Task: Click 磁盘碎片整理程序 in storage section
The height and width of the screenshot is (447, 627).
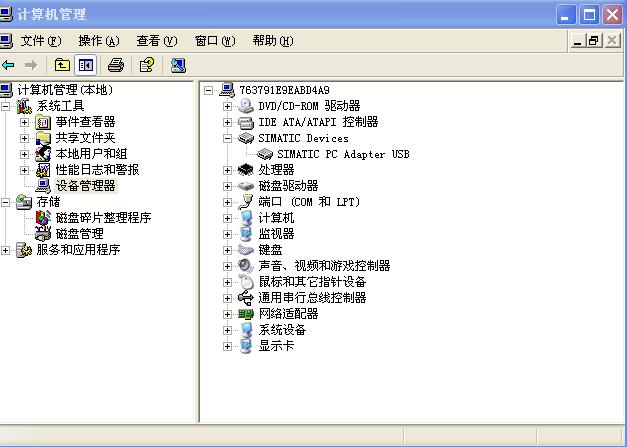Action: 103,218
